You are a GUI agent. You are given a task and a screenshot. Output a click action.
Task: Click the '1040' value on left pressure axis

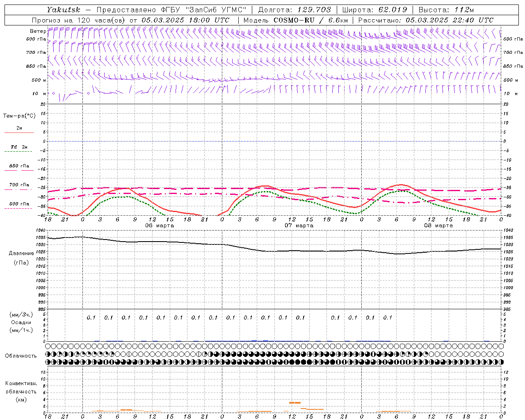coord(40,231)
